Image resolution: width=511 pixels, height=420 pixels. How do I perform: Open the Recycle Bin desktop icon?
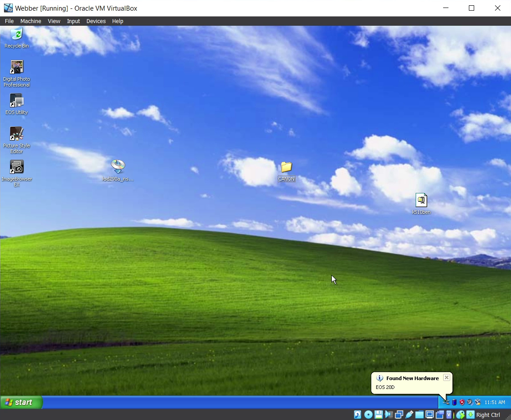coord(16,35)
